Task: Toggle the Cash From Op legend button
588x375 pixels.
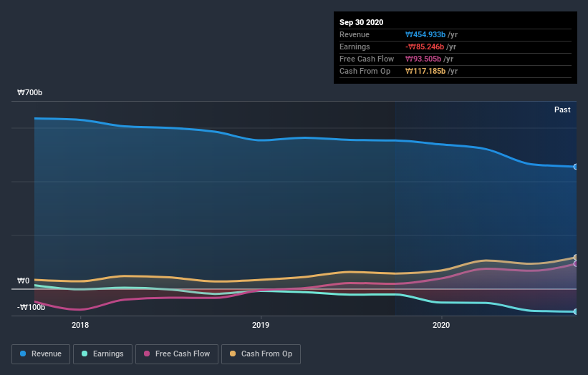Action: [261, 354]
